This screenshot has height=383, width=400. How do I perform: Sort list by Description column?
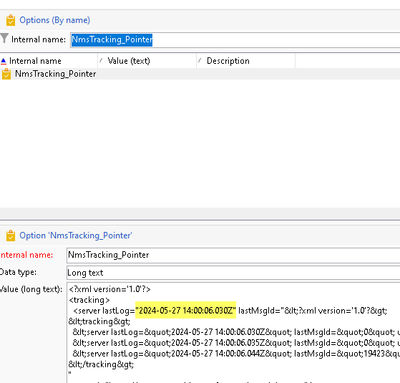point(246,61)
